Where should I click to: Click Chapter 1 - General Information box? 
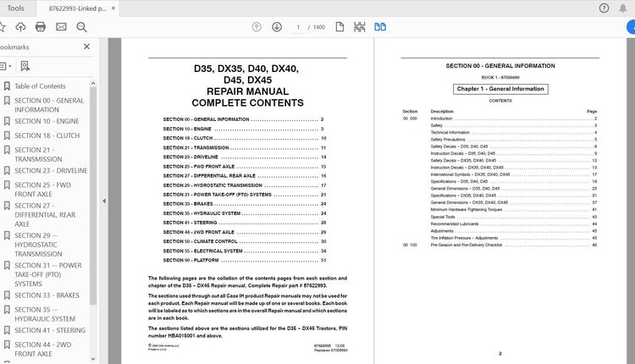click(x=500, y=89)
